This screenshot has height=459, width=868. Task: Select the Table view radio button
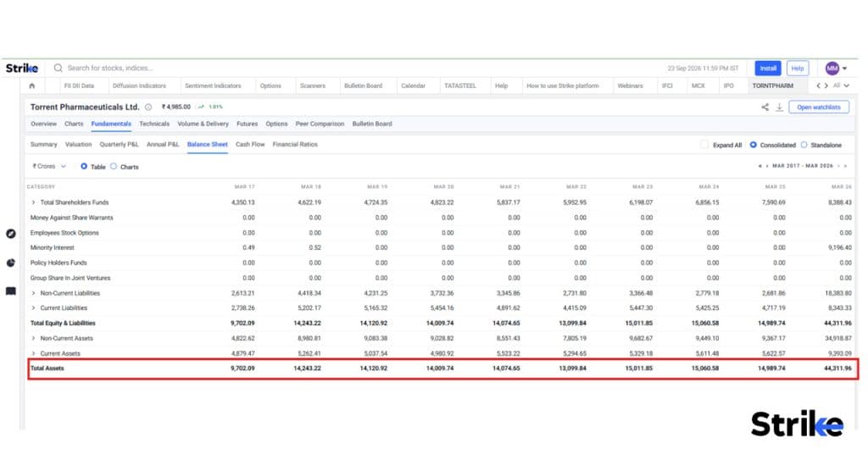[84, 166]
